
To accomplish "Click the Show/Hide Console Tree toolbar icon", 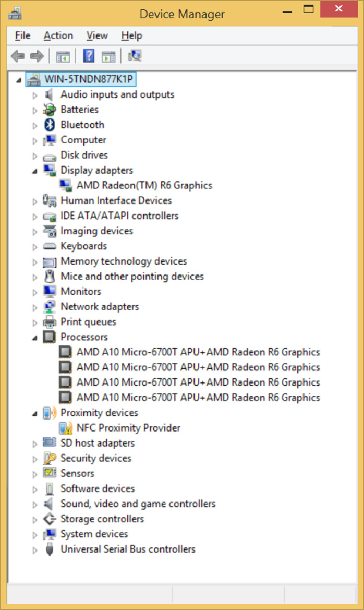I will (x=63, y=57).
